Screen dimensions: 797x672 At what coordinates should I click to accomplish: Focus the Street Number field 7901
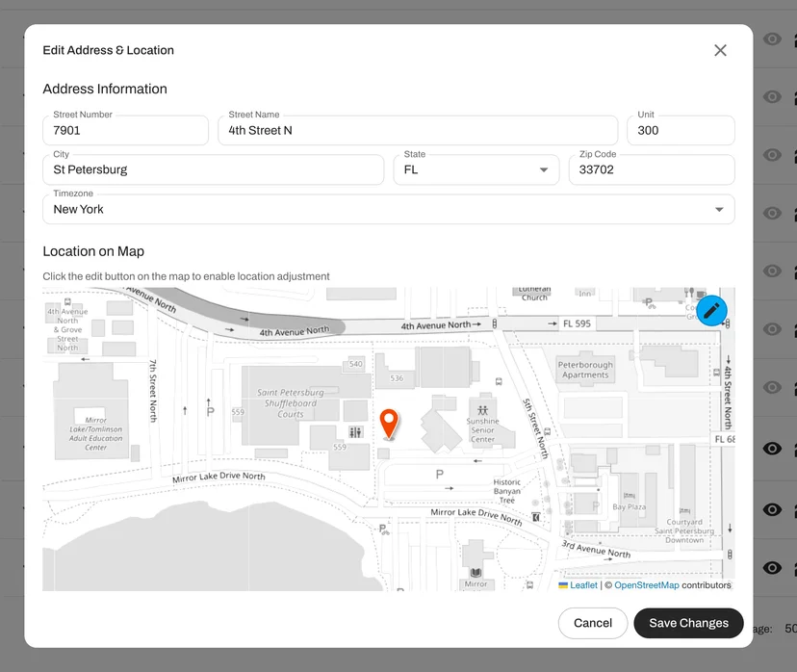[x=125, y=131]
